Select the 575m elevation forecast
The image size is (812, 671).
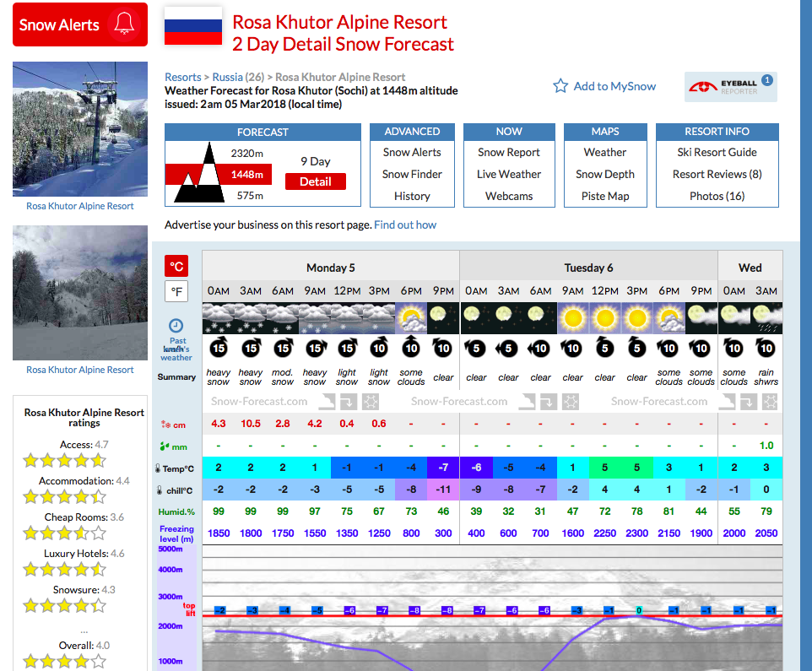pos(250,196)
